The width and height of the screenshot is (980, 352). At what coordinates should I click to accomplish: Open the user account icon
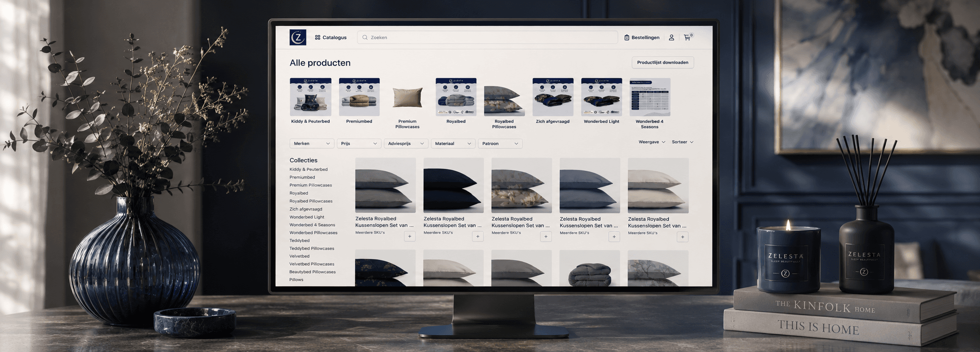tap(671, 37)
